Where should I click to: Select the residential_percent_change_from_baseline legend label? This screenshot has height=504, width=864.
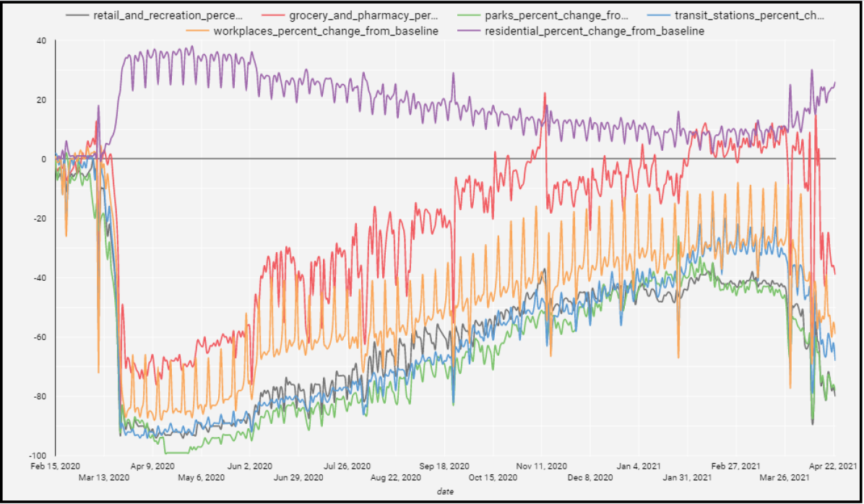click(x=595, y=31)
